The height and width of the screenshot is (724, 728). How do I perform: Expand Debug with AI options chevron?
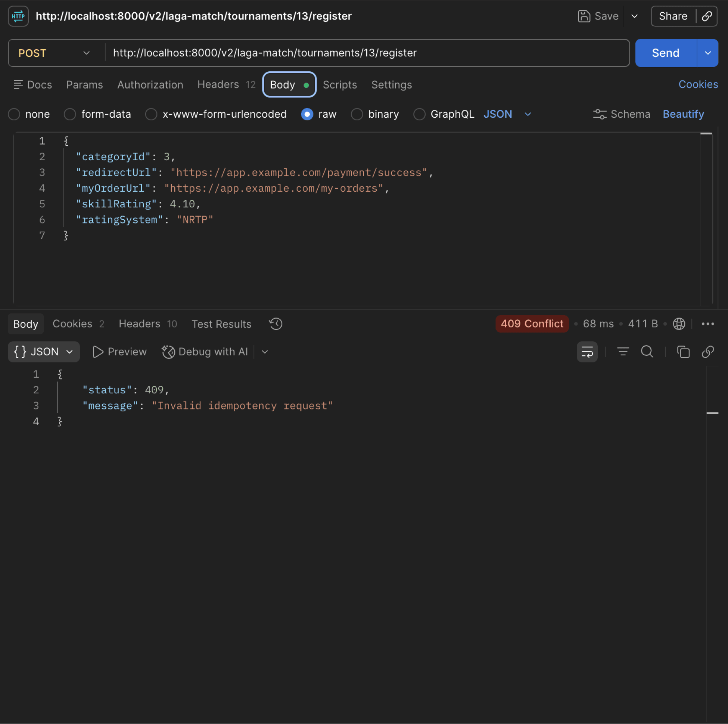tap(265, 352)
